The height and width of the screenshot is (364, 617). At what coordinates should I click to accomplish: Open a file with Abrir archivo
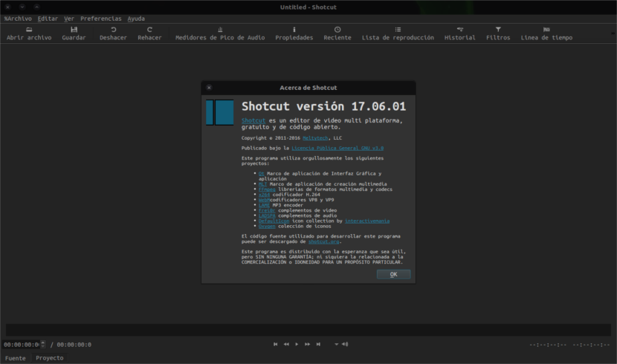[29, 34]
